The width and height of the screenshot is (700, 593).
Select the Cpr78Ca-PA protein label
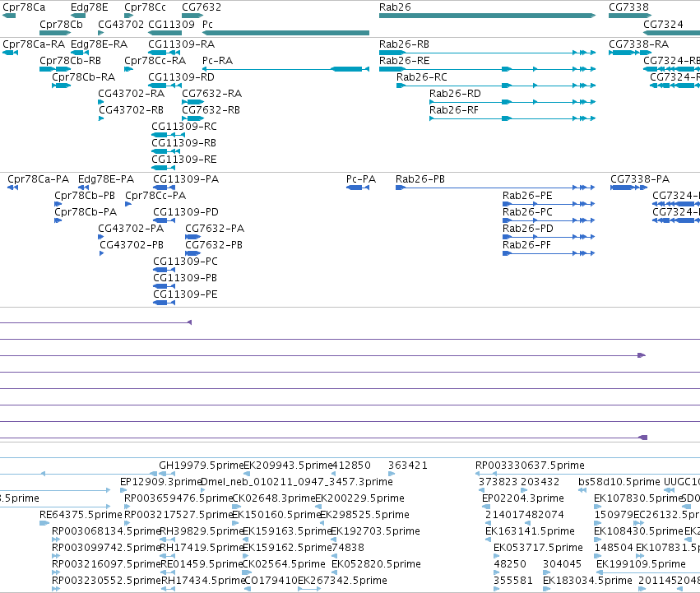[x=39, y=179]
